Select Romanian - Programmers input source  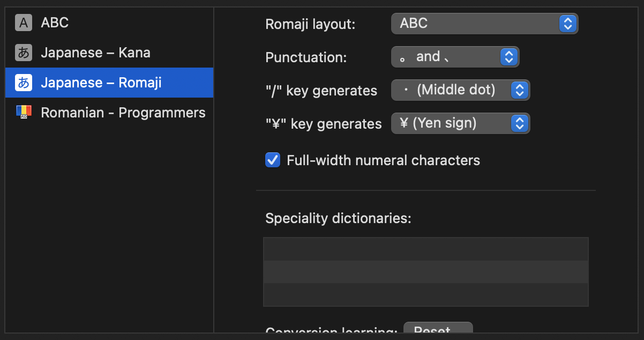point(109,113)
